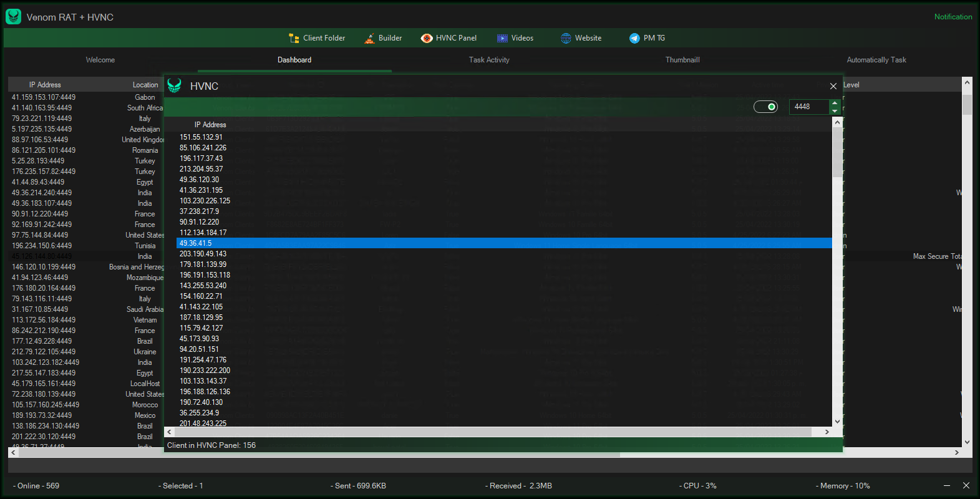980x499 pixels.
Task: Click the PM TG telegram icon
Action: point(634,38)
